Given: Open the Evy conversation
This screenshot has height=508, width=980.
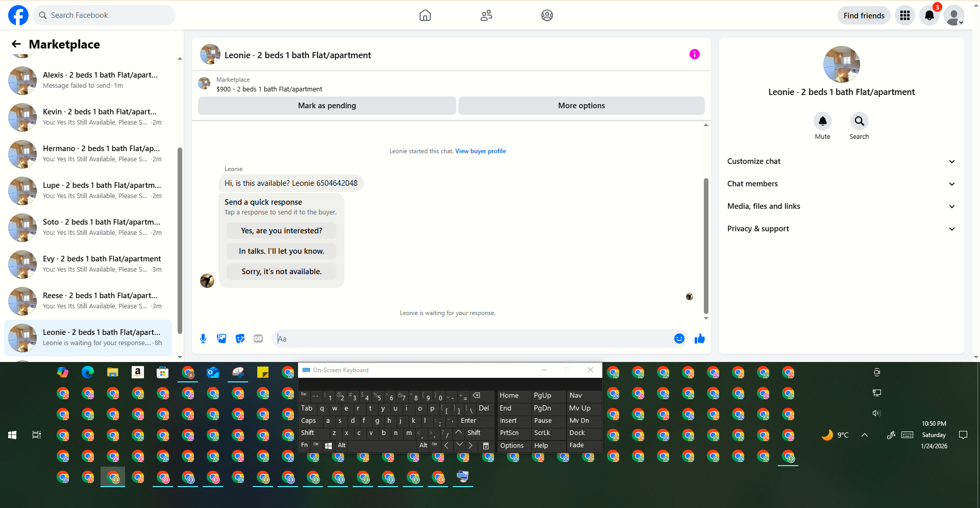Looking at the screenshot, I should (x=88, y=264).
